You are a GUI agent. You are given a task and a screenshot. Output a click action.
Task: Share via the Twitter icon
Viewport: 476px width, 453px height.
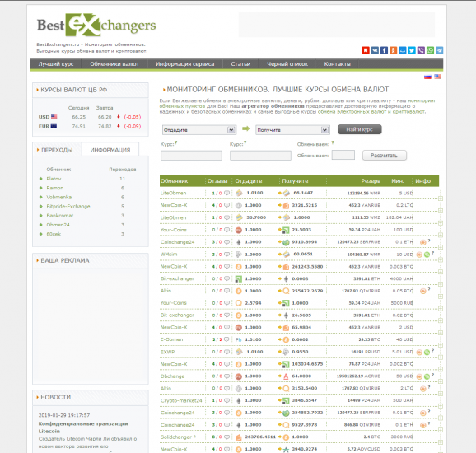pyautogui.click(x=412, y=50)
